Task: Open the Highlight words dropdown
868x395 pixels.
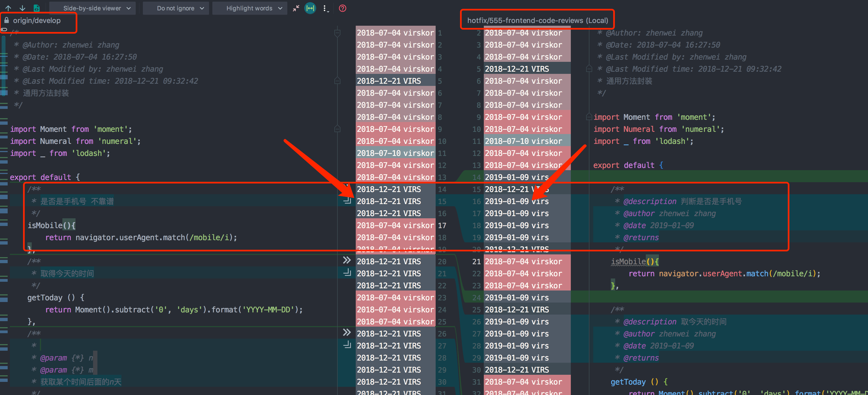Action: click(x=250, y=8)
